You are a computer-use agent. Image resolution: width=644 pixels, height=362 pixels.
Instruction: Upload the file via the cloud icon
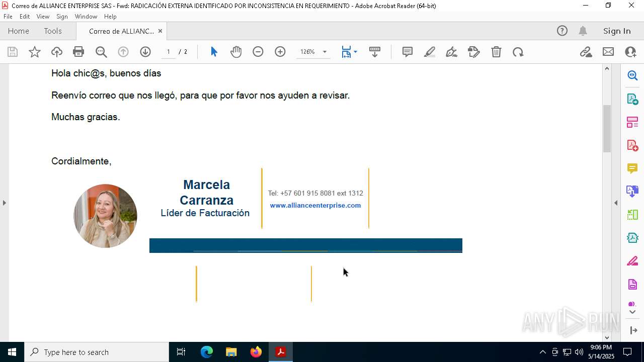coord(57,52)
